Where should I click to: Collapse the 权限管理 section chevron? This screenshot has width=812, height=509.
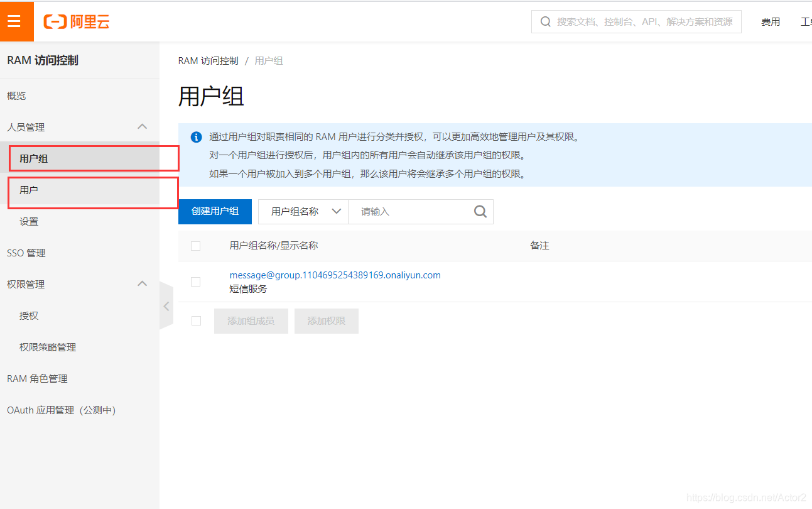click(x=143, y=284)
